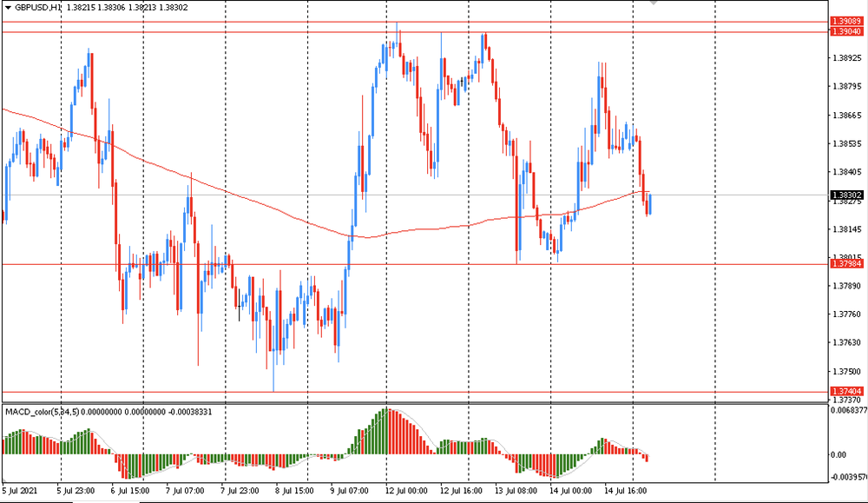Click the 7 Jul 07:00 time label
The image size is (868, 503).
pos(185,491)
